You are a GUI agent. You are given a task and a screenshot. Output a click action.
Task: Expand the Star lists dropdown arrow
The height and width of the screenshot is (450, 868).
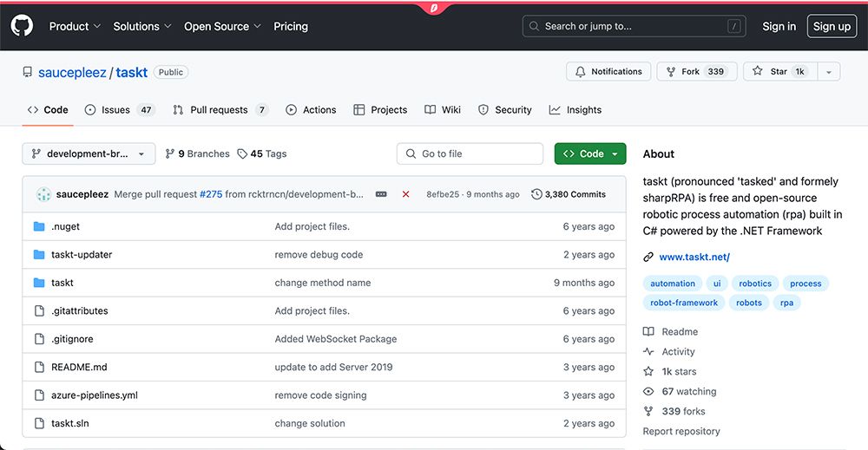829,71
